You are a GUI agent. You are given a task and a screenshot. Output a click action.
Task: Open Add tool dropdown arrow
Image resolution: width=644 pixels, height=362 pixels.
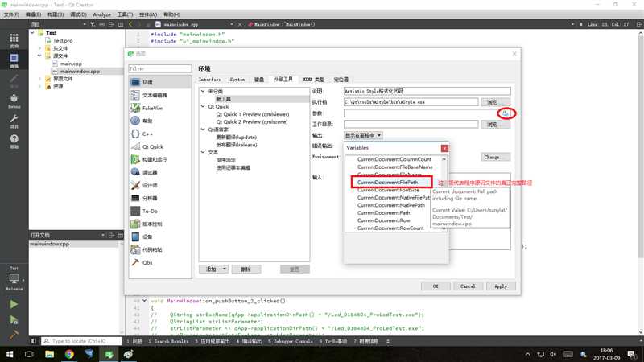tap(225, 269)
